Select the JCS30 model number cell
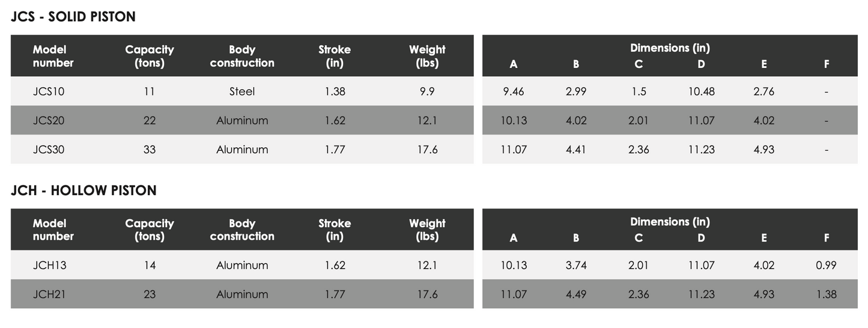Viewport: 868px width, 328px height. coord(49,149)
